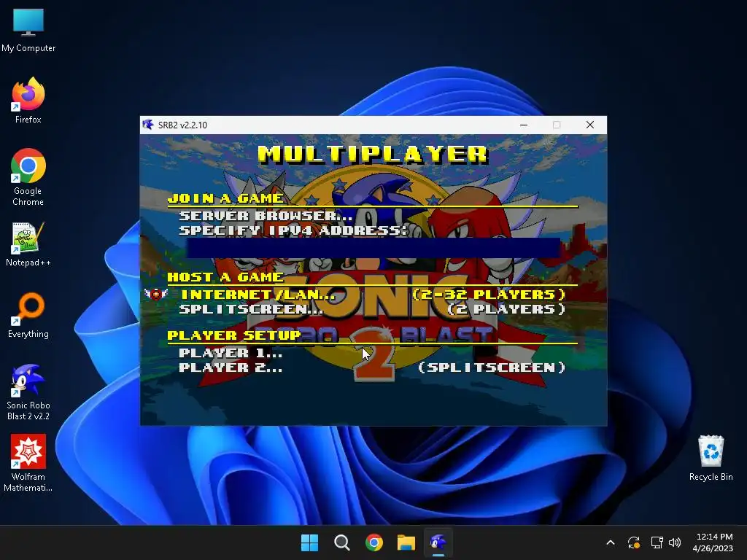Click the (2-32 PLAYERS) text
The width and height of the screenshot is (747, 560).
(489, 295)
